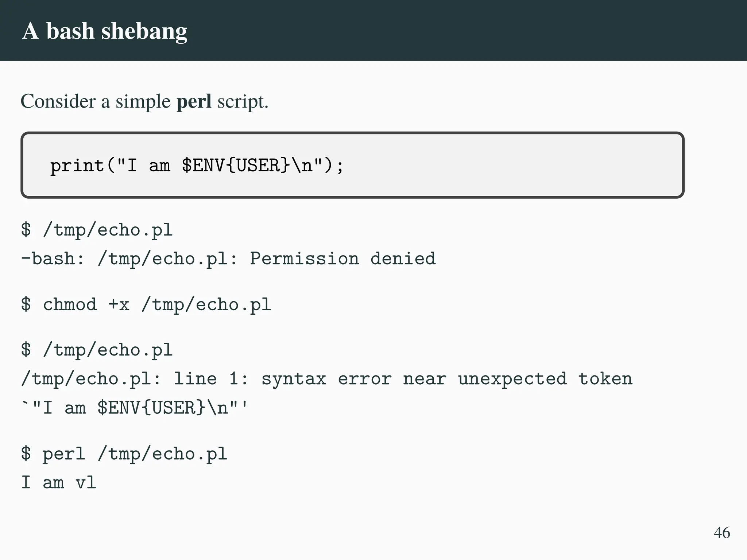Click the bold word "perl" in the intro sentence
Screen dimensions: 747x560
click(x=194, y=101)
